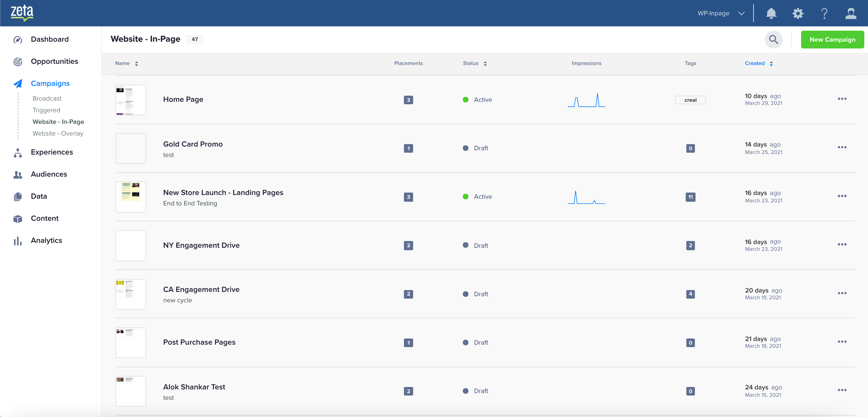Image resolution: width=868 pixels, height=417 pixels.
Task: Open Analytics from the sidebar
Action: tap(46, 240)
